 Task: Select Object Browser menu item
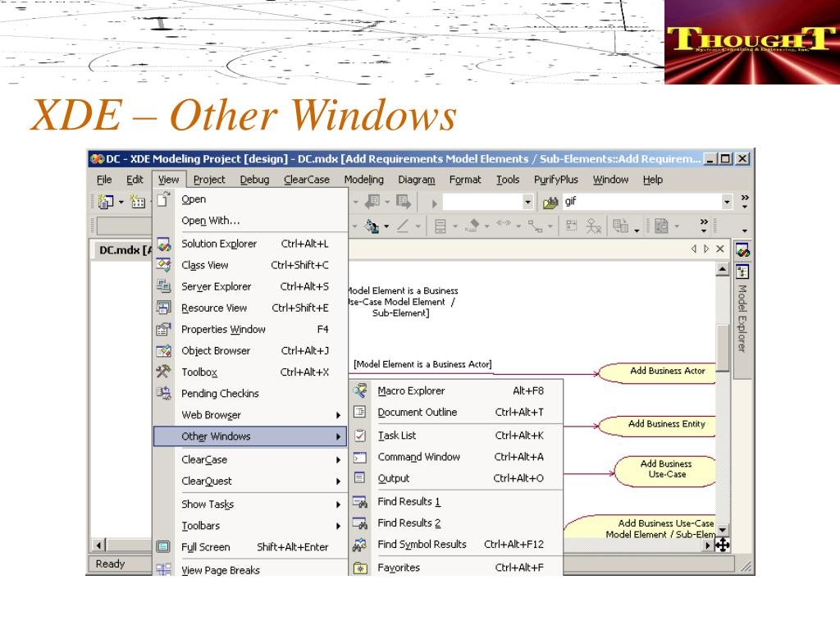click(249, 351)
